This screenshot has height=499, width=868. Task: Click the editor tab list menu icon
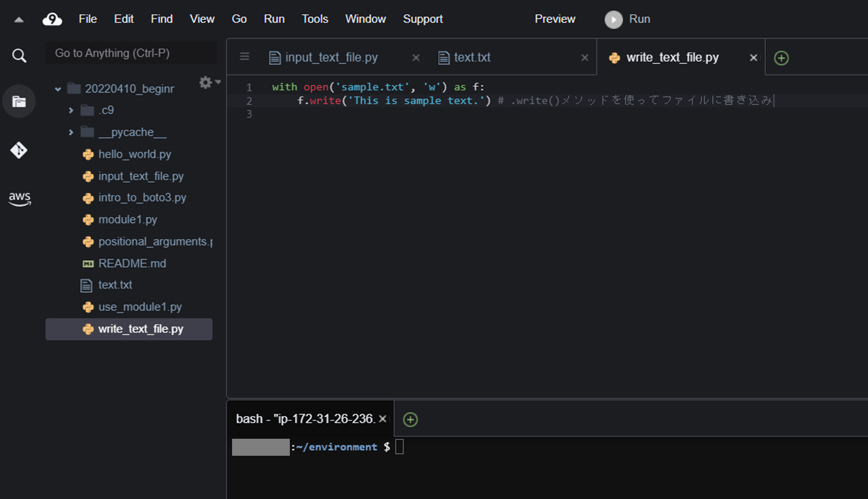pyautogui.click(x=245, y=57)
